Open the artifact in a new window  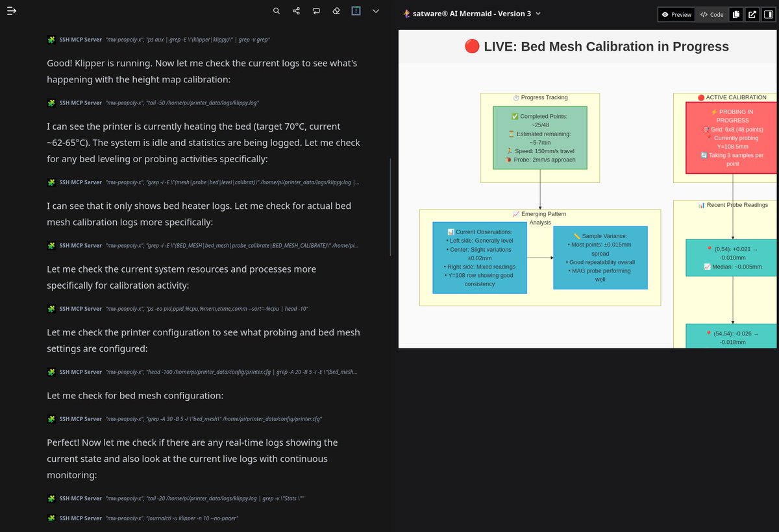(752, 14)
